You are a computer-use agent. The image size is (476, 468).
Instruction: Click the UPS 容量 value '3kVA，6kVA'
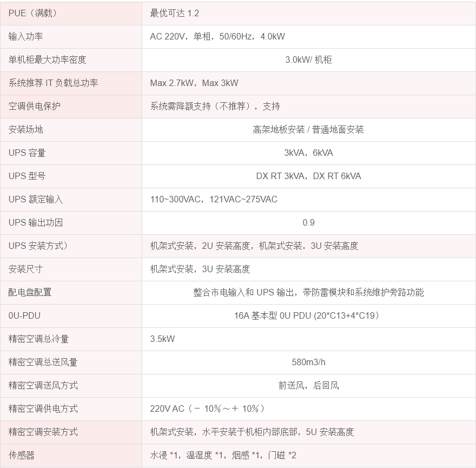(308, 153)
